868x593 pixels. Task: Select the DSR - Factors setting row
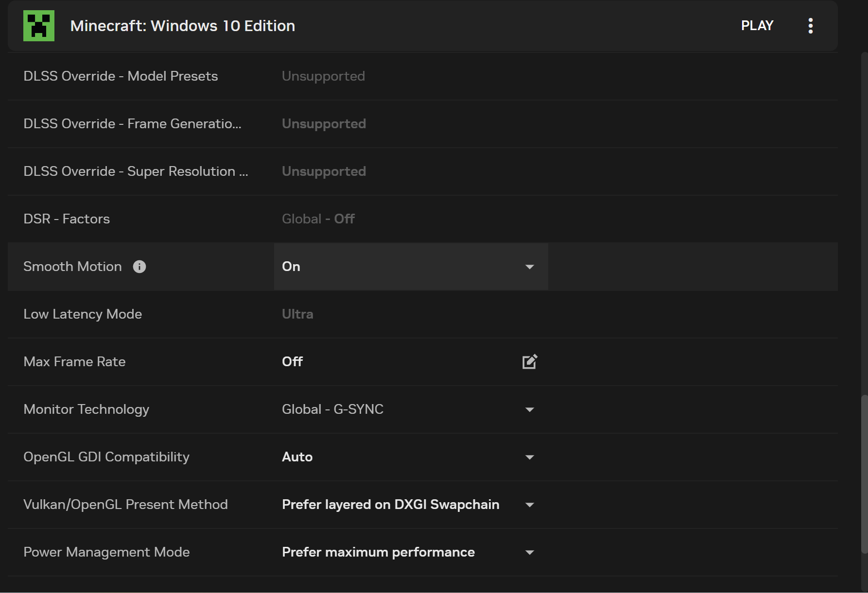coord(67,219)
